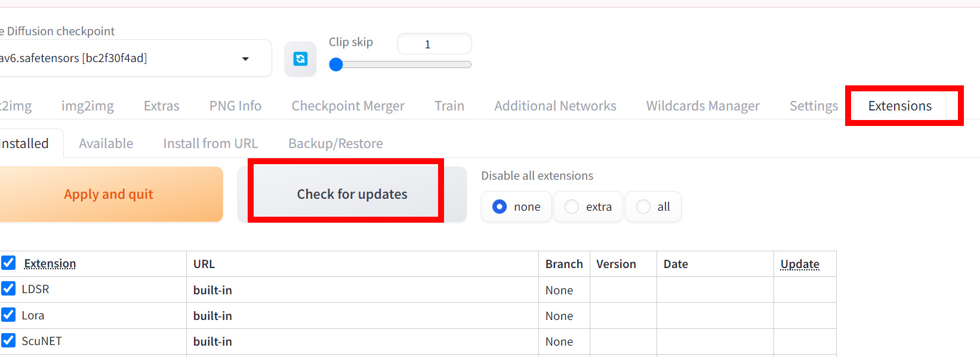Uncheck the LDSR extension checkbox
This screenshot has width=980, height=357.
(8, 289)
